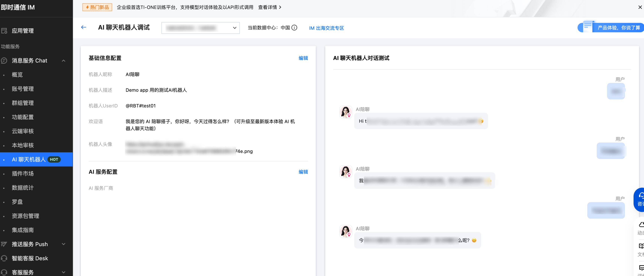The height and width of the screenshot is (276, 644).
Task: Open the IM 出海交流专区 link
Action: pos(326,28)
